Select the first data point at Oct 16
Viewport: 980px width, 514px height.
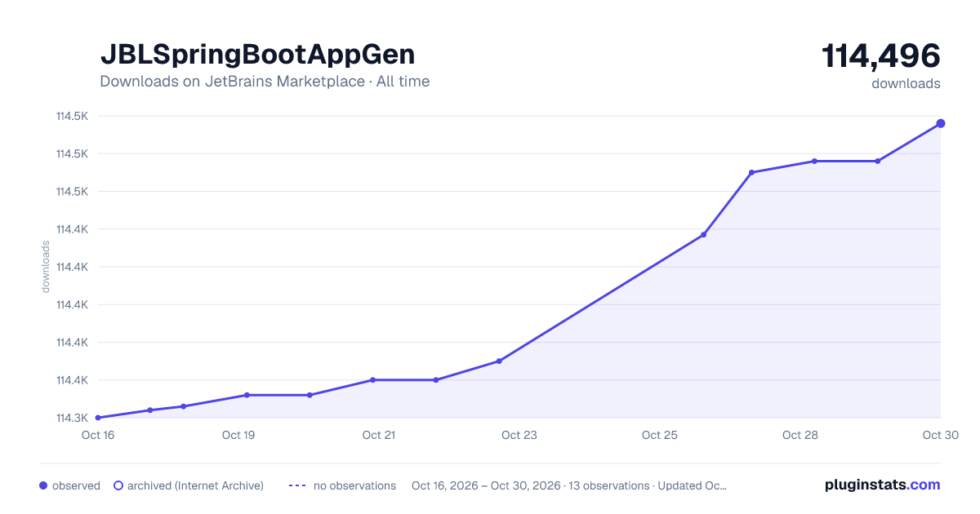click(x=98, y=418)
